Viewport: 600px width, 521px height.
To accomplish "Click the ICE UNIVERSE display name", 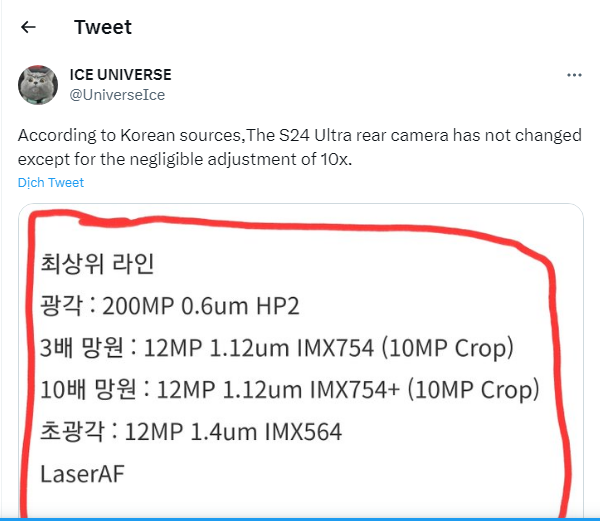I will [x=120, y=75].
